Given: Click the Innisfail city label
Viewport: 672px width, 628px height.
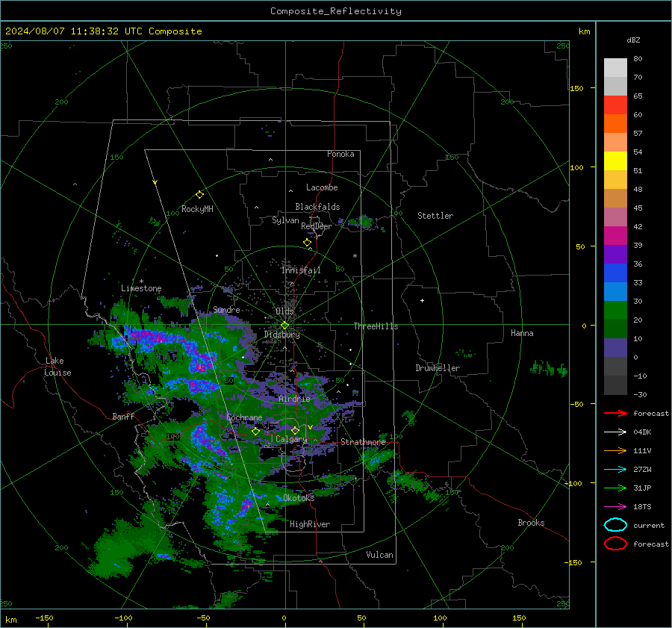Looking at the screenshot, I should [301, 270].
